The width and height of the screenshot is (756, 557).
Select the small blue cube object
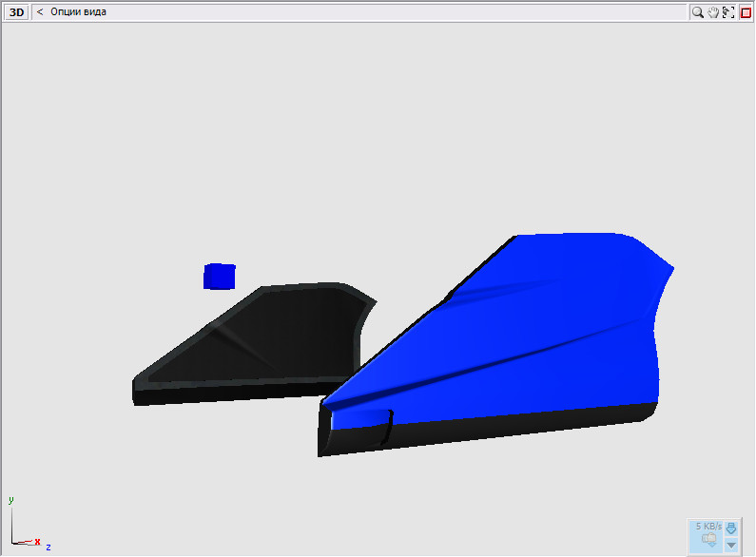point(220,276)
